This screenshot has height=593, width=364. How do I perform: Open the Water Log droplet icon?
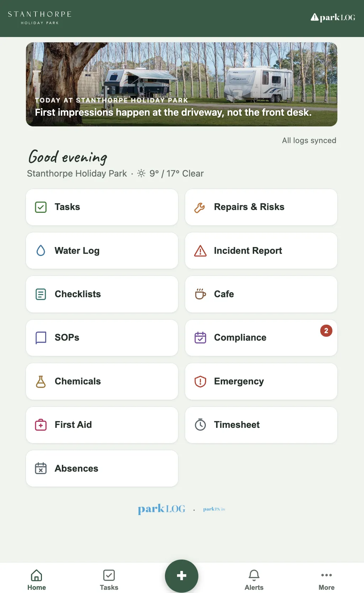point(41,251)
